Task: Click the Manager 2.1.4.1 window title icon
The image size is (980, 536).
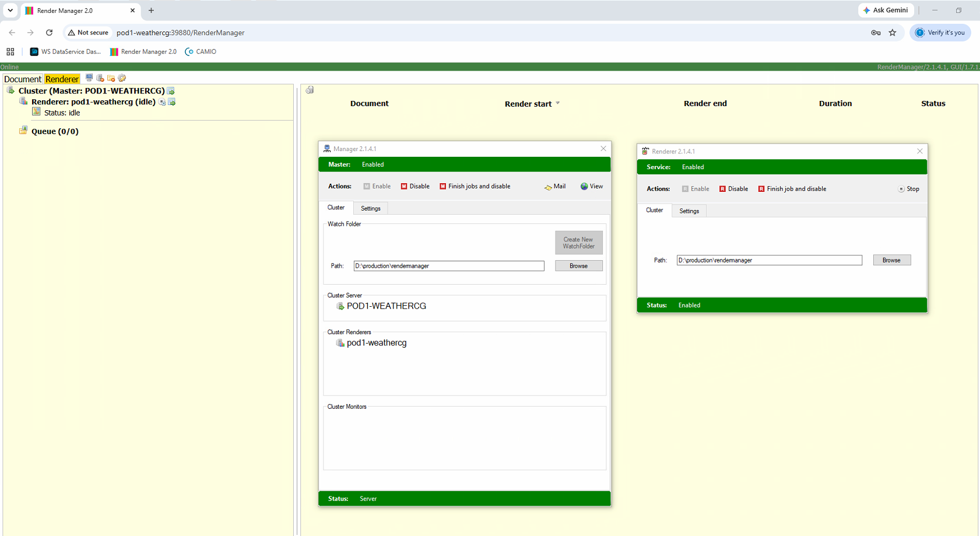Action: 327,149
